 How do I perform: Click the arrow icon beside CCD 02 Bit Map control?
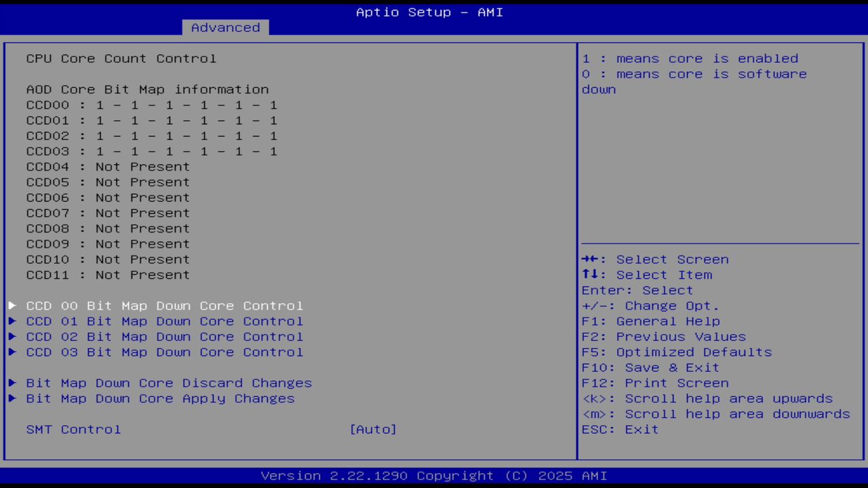point(12,337)
